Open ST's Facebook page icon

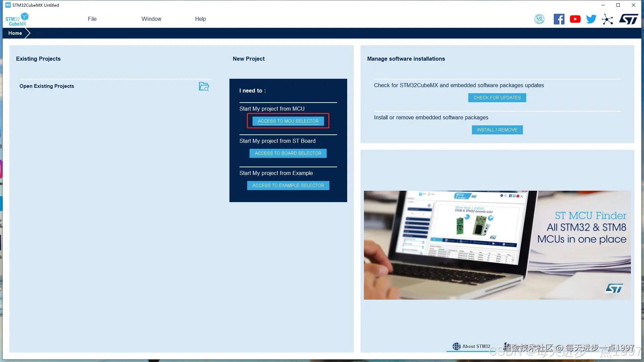click(x=559, y=19)
